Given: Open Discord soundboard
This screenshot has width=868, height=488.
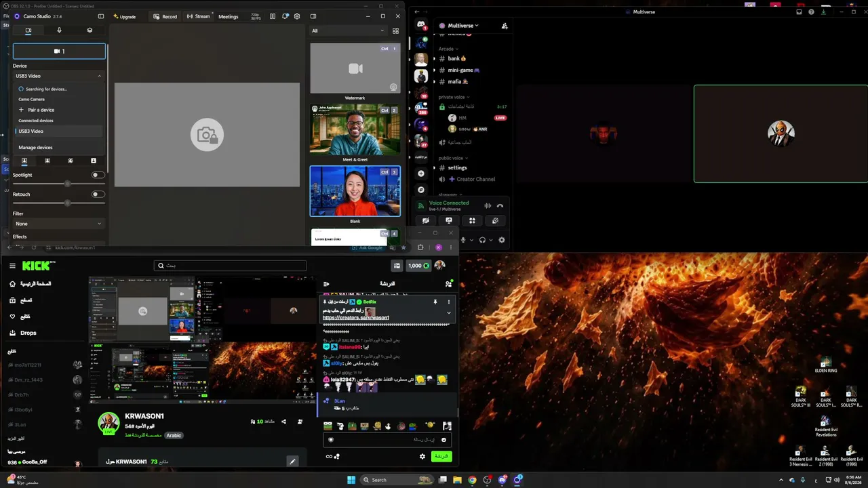Looking at the screenshot, I should [496, 220].
